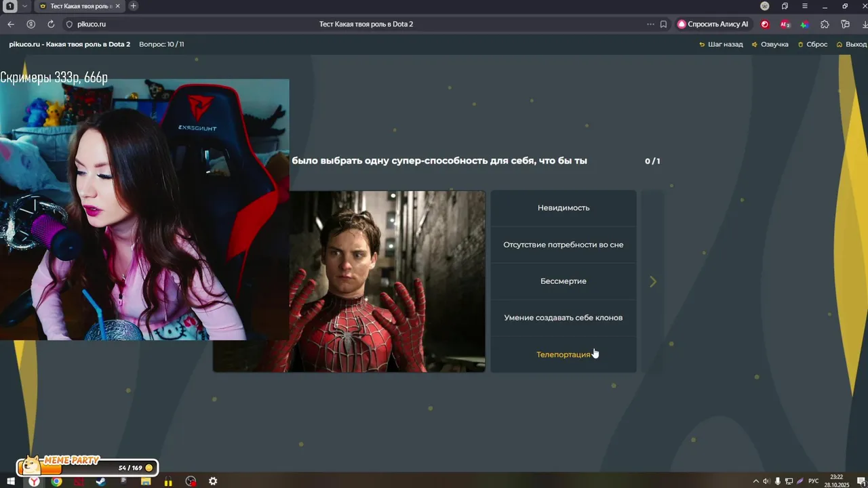Toggle Озвучка voice-over option

(770, 44)
